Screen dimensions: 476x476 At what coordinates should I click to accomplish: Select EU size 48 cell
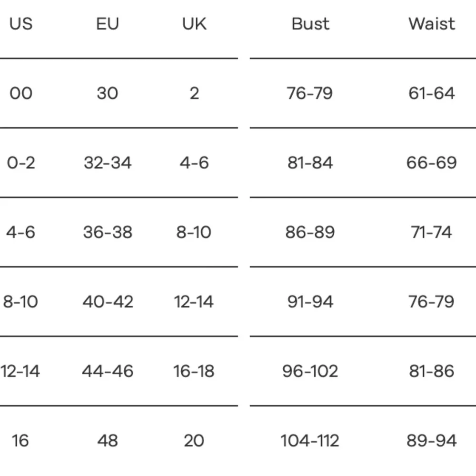[x=108, y=440]
